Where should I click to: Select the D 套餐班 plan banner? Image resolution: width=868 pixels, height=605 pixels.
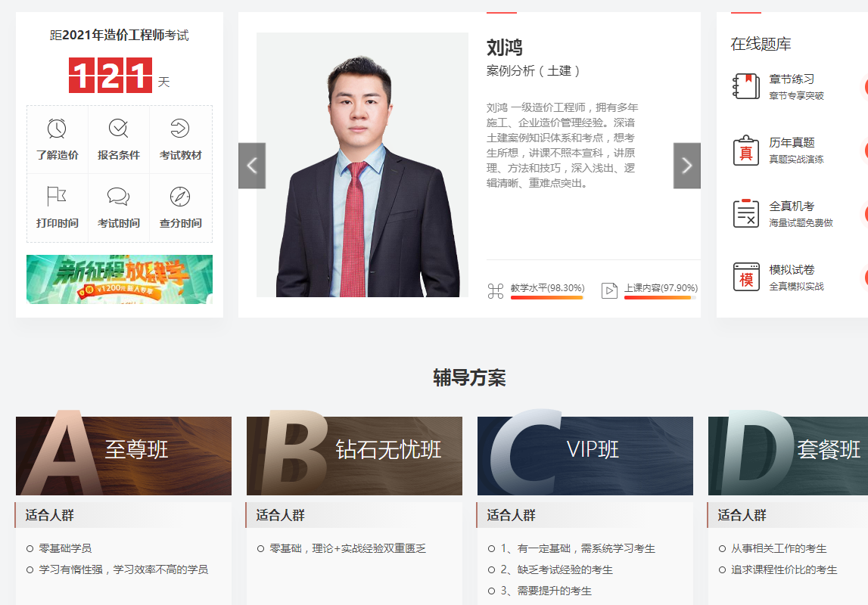(x=789, y=456)
